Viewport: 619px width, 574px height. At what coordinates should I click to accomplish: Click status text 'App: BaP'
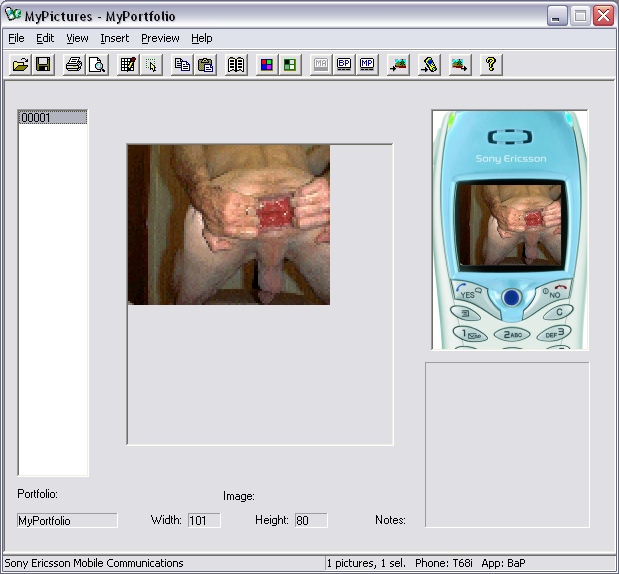(x=503, y=563)
